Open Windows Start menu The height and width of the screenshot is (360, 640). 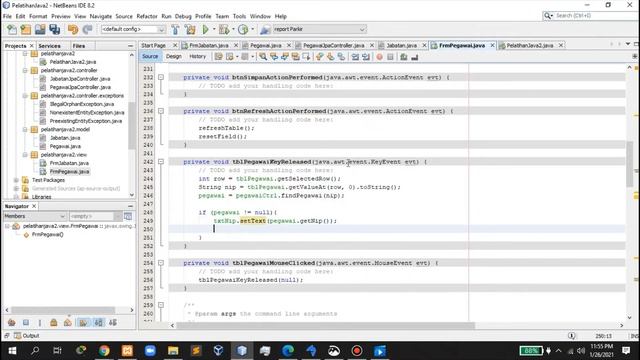pyautogui.click(x=12, y=351)
